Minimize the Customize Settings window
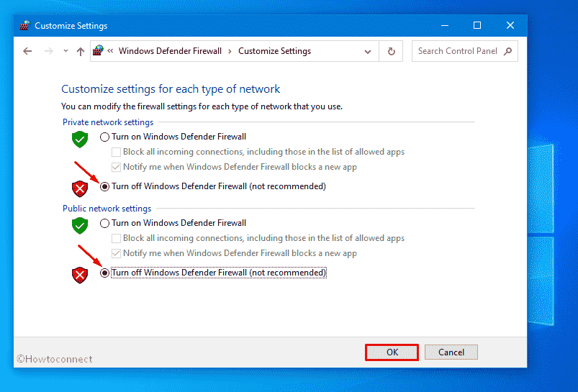Image resolution: width=578 pixels, height=392 pixels. (445, 25)
